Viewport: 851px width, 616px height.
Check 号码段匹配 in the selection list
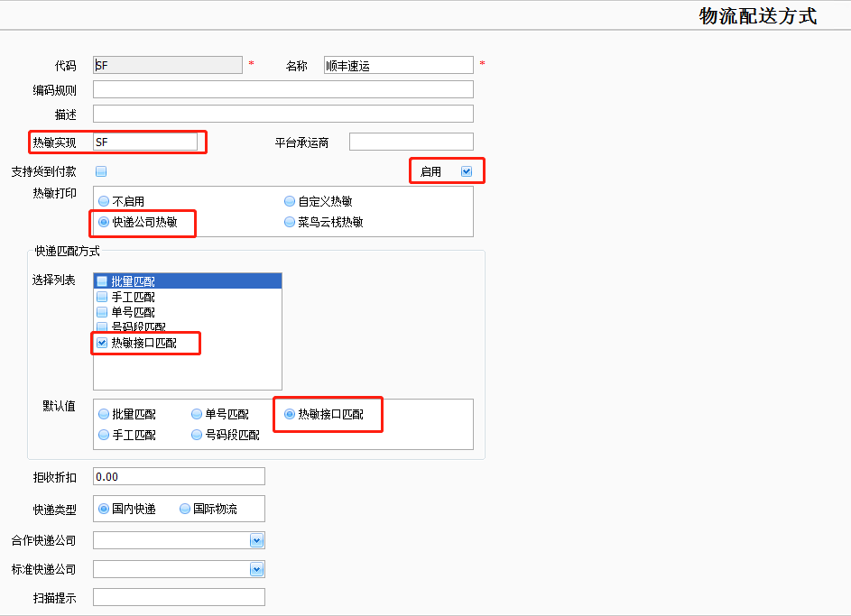coord(101,326)
